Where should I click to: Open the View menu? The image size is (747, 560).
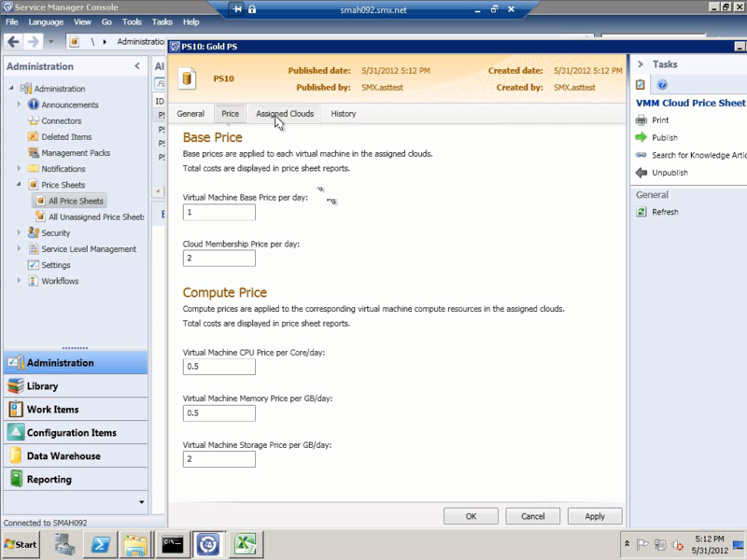coord(82,21)
